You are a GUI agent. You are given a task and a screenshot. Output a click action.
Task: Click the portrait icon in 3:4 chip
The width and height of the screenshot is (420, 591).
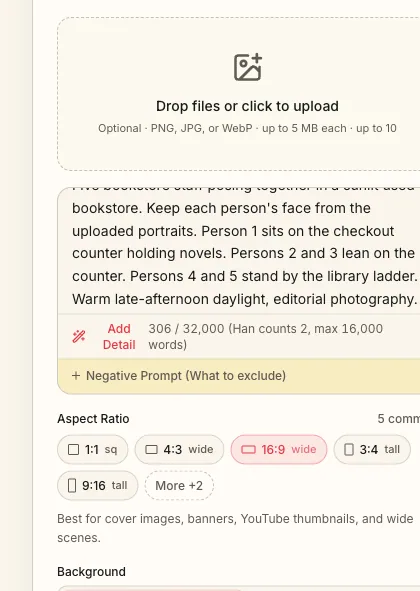point(349,449)
